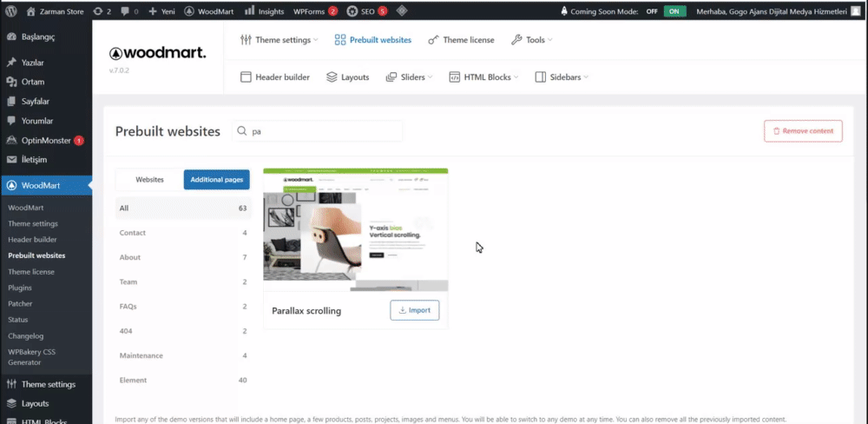The width and height of the screenshot is (868, 424).
Task: Open the user profile greeting menu
Action: pos(771,11)
